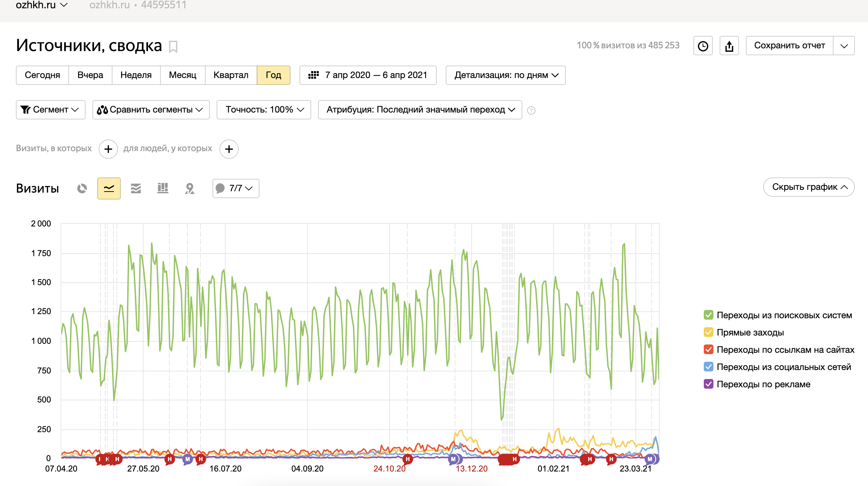Switch to the bar chart view icon
Screen dimensions: 868x486
click(x=162, y=188)
